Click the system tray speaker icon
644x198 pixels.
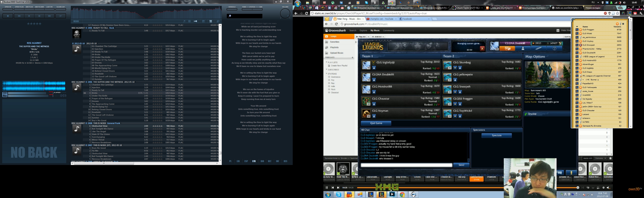(x=624, y=3)
